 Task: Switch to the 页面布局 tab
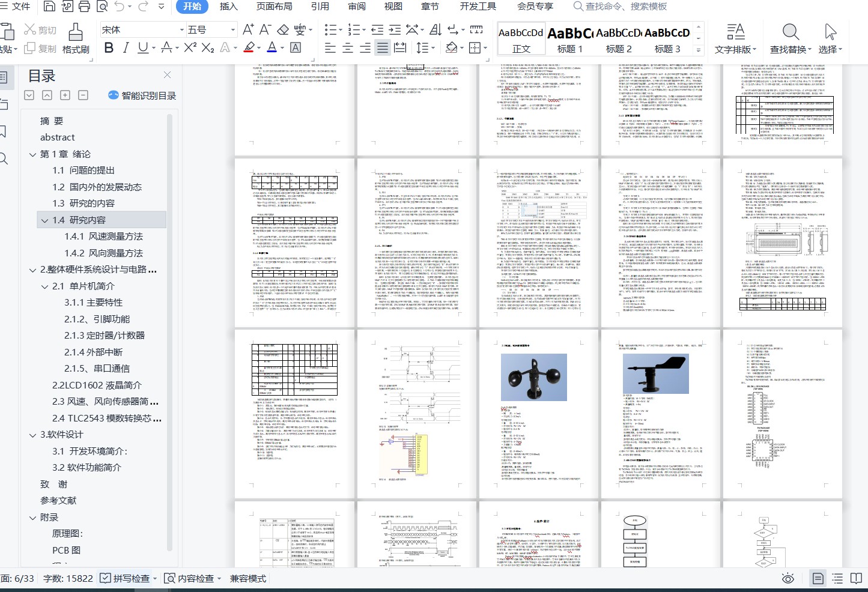click(x=275, y=7)
